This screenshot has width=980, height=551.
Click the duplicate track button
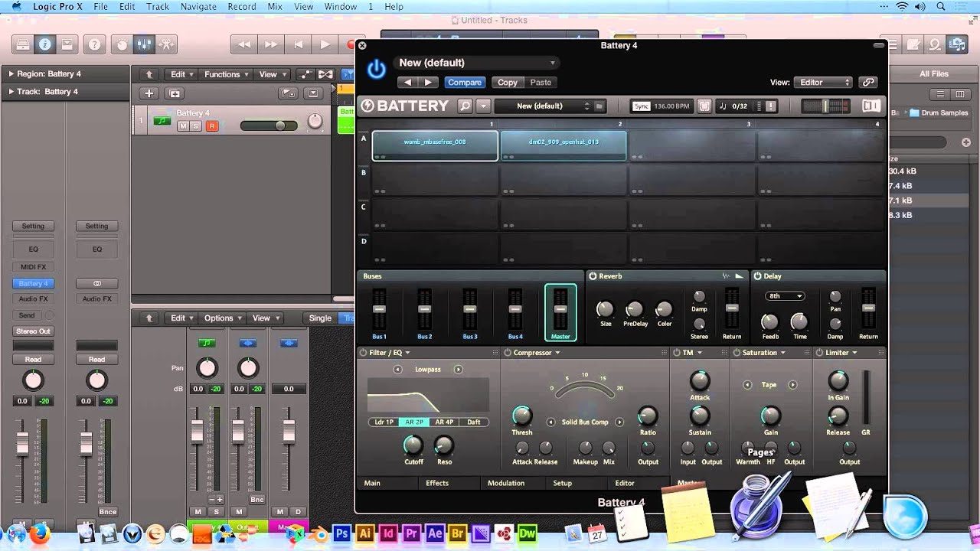click(175, 93)
